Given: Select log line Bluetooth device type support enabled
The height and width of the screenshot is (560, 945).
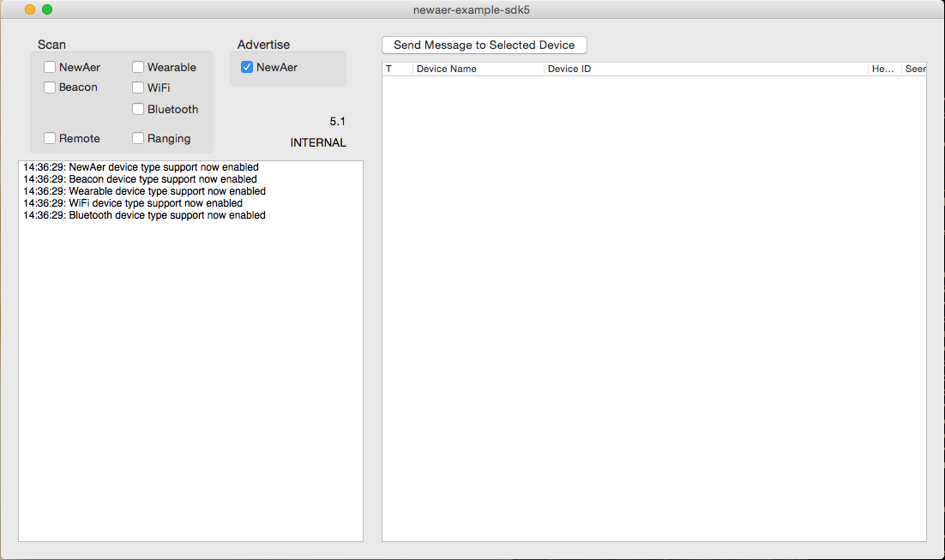Looking at the screenshot, I should pyautogui.click(x=144, y=215).
